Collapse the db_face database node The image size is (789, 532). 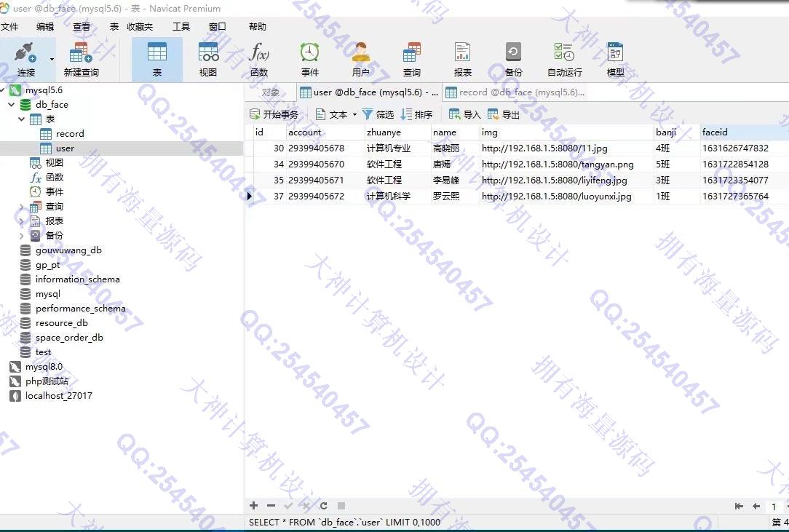point(11,105)
